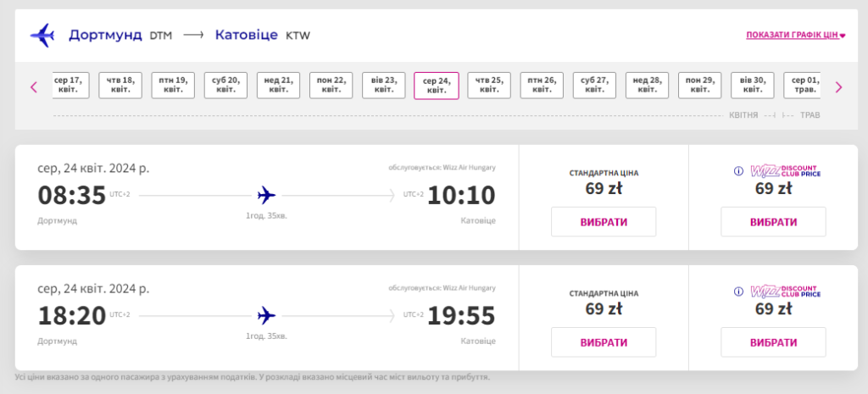Click the previous dates left arrow
Image resolution: width=868 pixels, height=394 pixels.
[34, 86]
